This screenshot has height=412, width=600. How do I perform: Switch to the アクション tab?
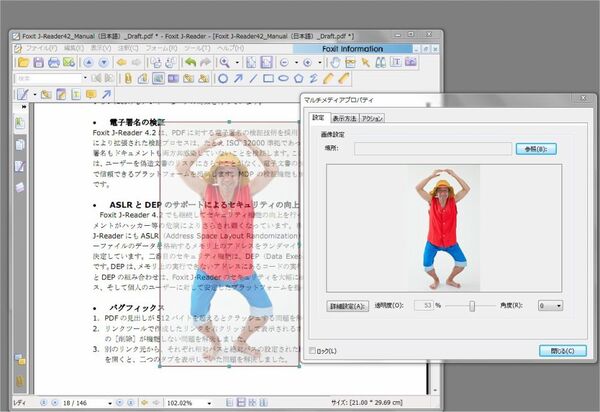click(372, 118)
